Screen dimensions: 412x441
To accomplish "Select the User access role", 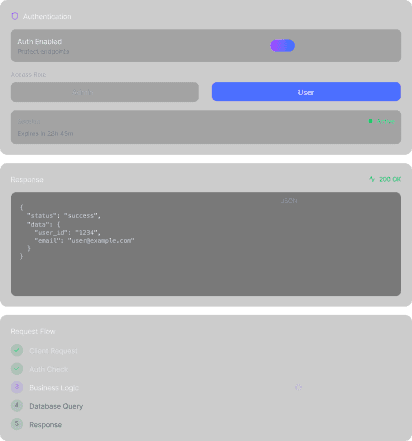I will (306, 92).
